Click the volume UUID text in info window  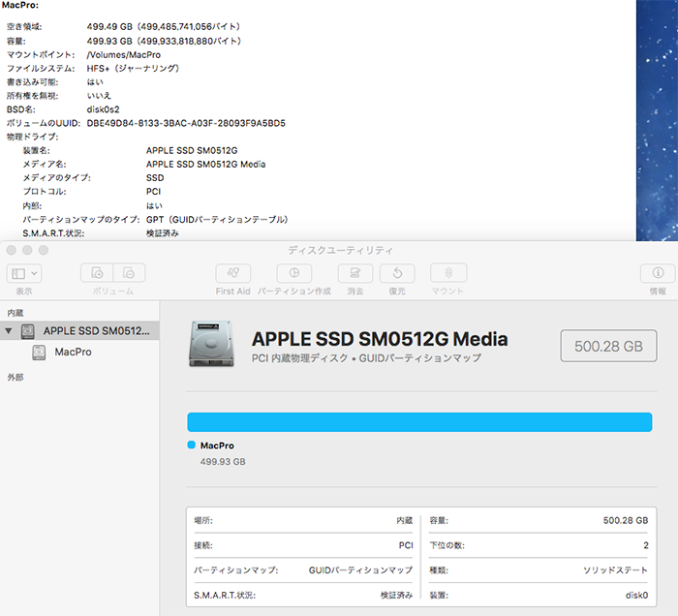(x=186, y=123)
